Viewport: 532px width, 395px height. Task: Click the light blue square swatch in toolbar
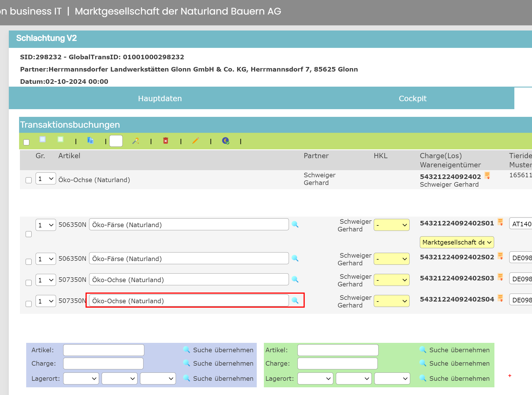43,139
